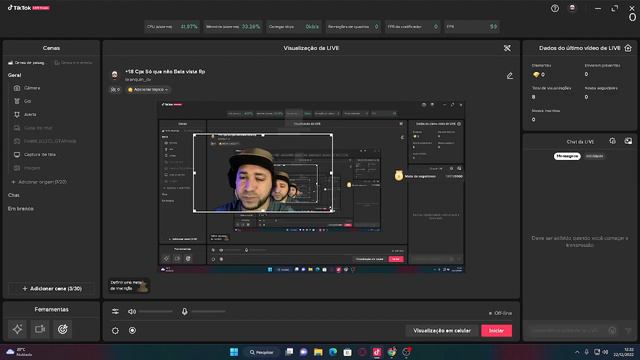640x360 pixels.
Task: Open the weather widget on taskbar
Action: [18, 352]
